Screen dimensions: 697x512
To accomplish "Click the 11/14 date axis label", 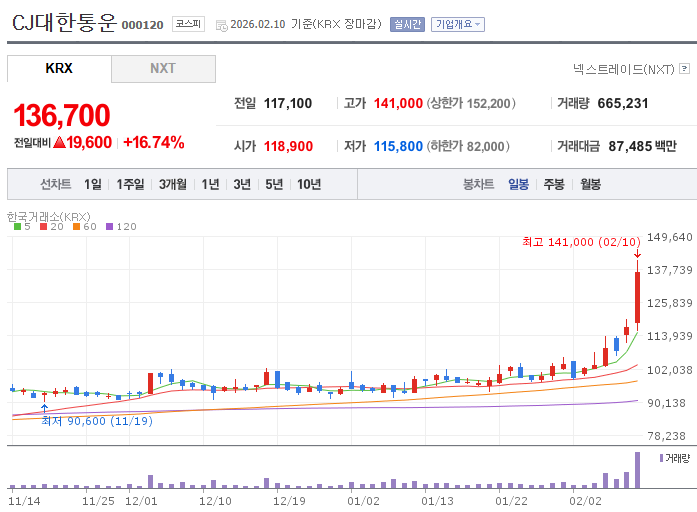I will 24,501.
